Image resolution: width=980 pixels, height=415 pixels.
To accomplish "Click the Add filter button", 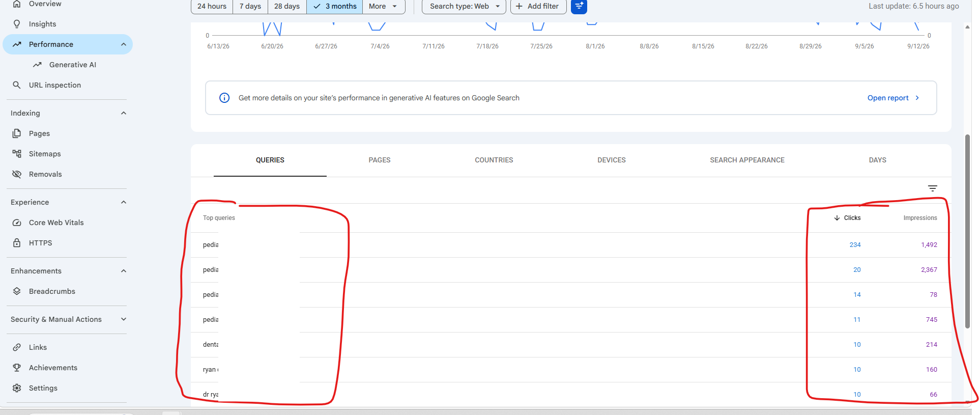I will tap(538, 6).
